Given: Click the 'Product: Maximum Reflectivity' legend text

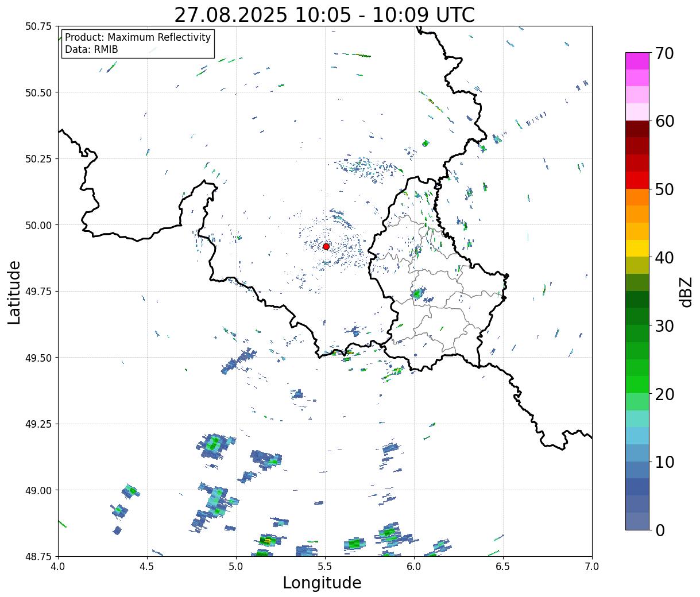Looking at the screenshot, I should click(x=138, y=37).
